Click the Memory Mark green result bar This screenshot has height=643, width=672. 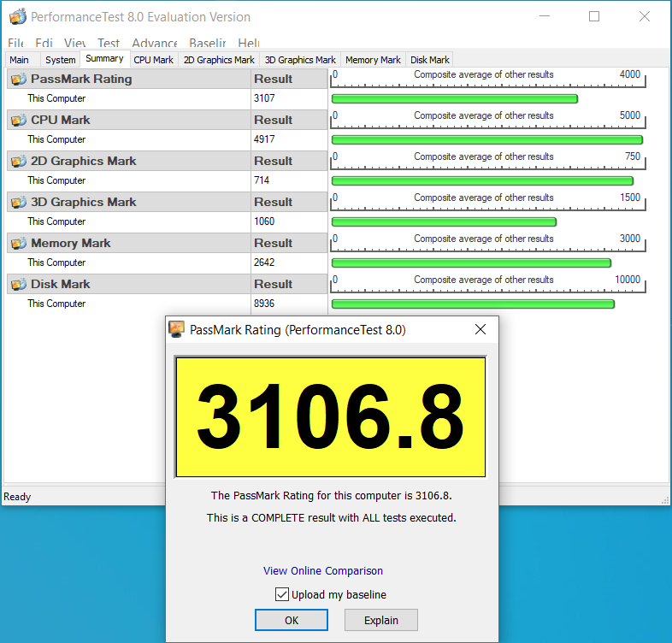click(x=471, y=263)
